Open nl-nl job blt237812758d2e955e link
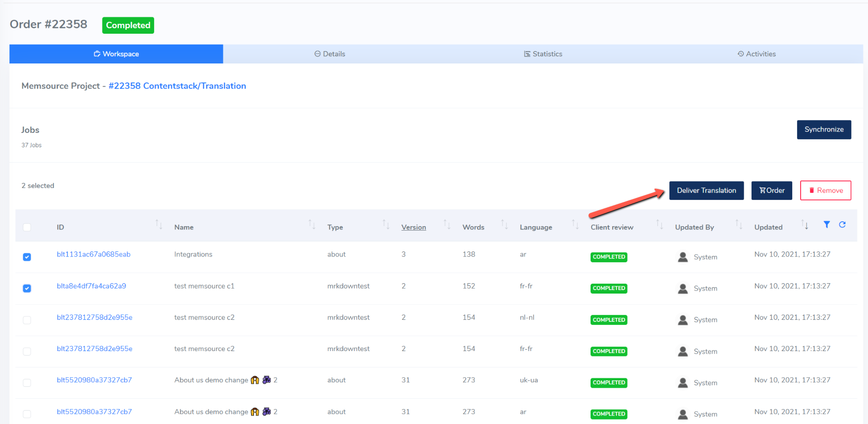The width and height of the screenshot is (868, 424). tap(95, 317)
